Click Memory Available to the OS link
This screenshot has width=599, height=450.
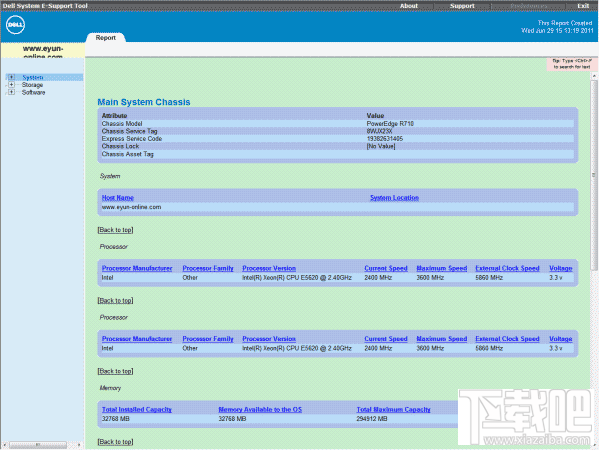tap(260, 410)
